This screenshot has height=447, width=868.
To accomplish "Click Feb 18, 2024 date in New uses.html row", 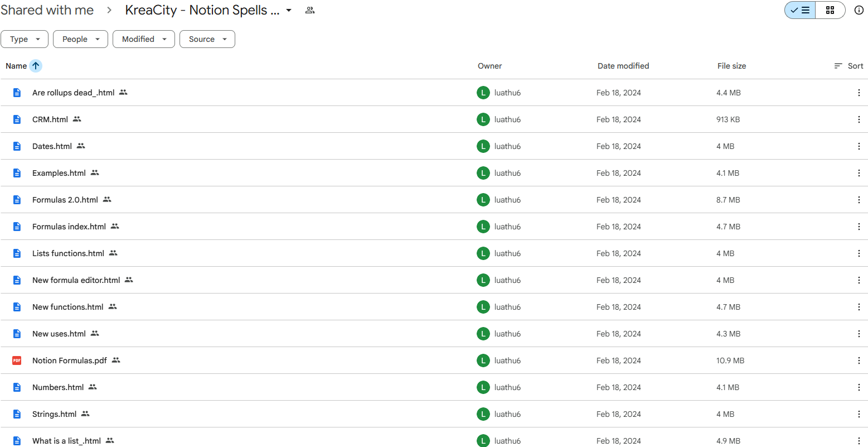I will coord(619,334).
